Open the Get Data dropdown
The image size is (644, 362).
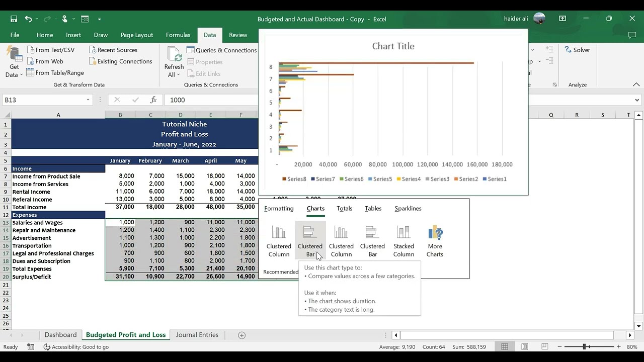click(x=14, y=63)
